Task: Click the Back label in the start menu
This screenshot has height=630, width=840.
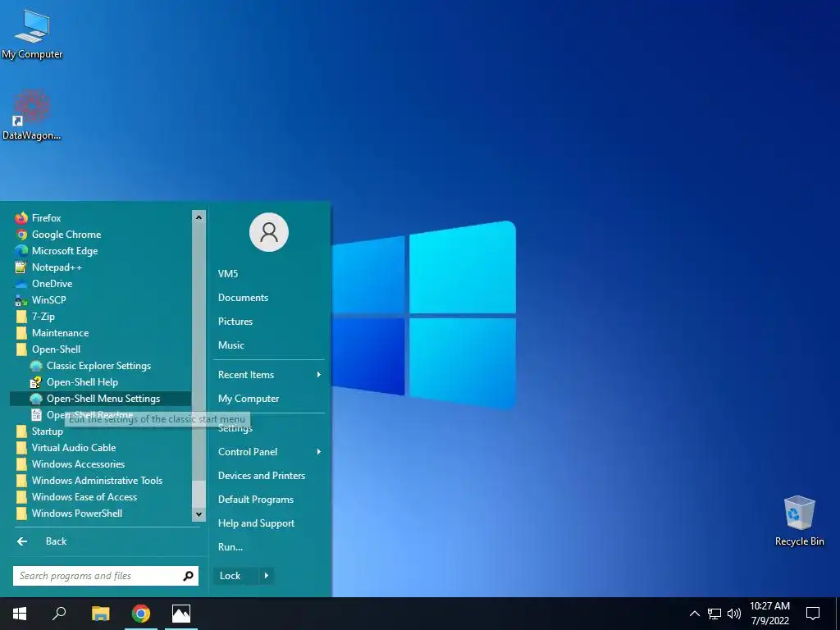Action: pos(57,541)
